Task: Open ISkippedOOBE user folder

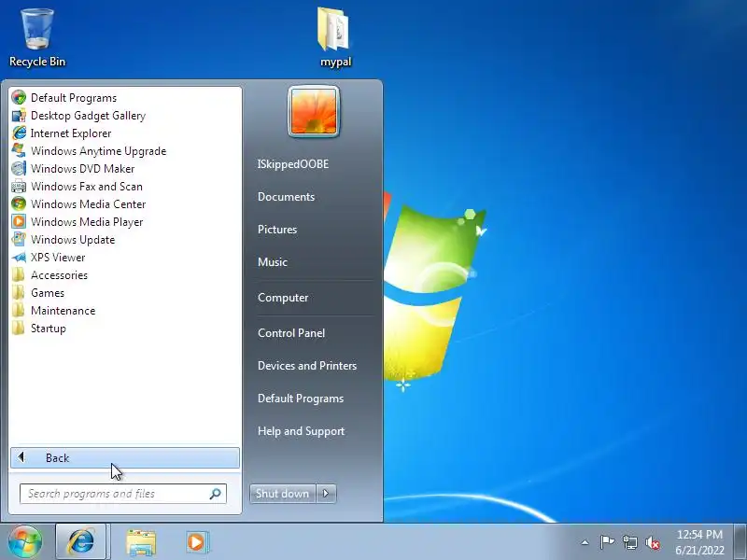Action: 293,164
